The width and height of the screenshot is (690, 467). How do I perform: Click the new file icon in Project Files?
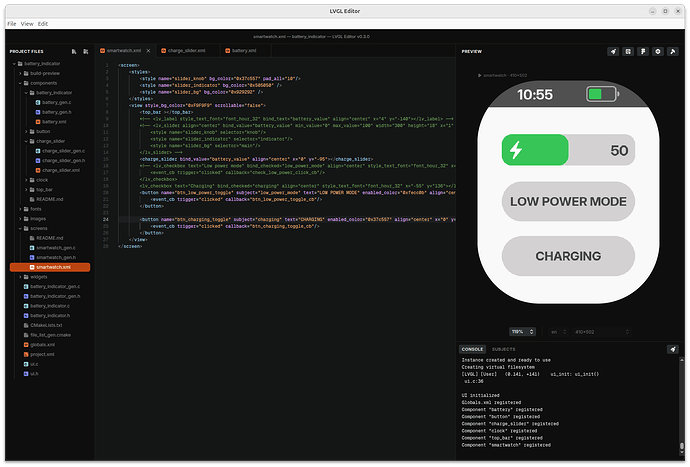(x=73, y=50)
